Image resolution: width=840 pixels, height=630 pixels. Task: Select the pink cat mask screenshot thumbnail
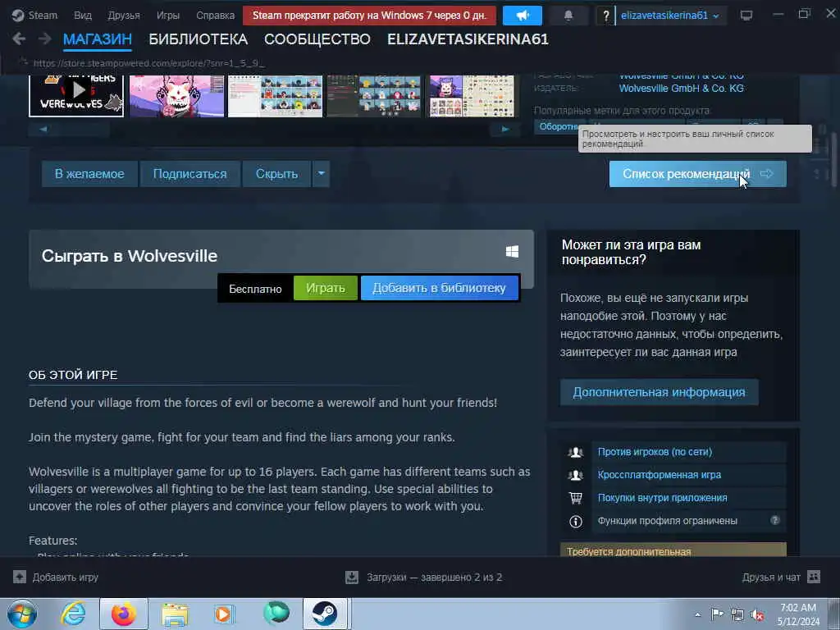point(177,95)
